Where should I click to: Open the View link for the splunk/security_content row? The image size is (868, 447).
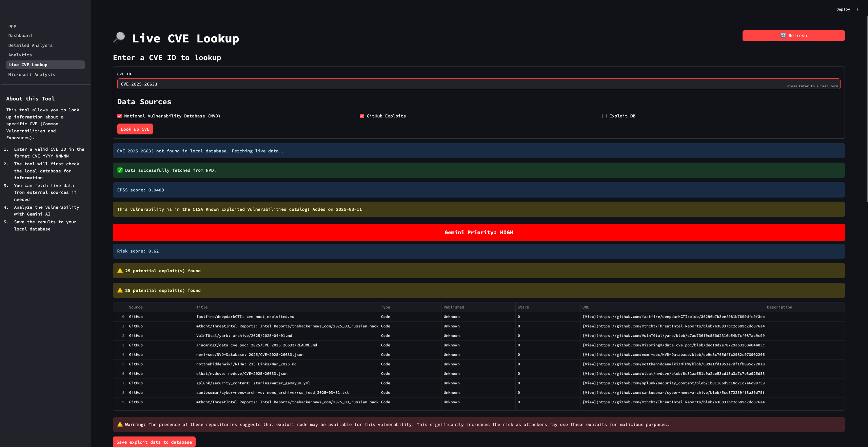[x=589, y=383]
